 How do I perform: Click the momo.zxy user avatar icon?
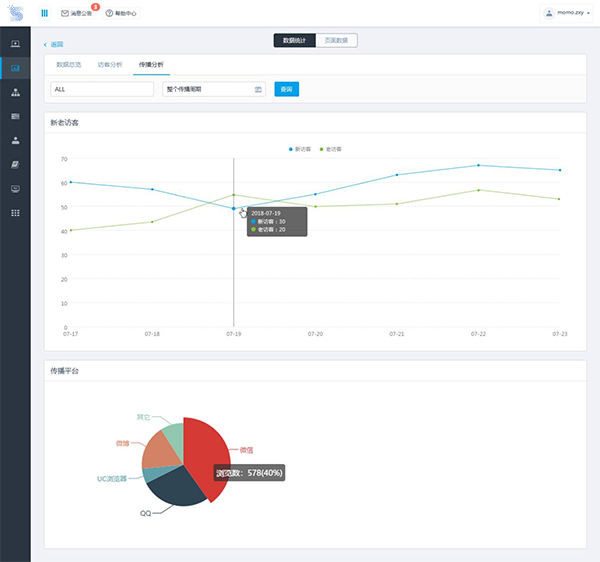(549, 13)
